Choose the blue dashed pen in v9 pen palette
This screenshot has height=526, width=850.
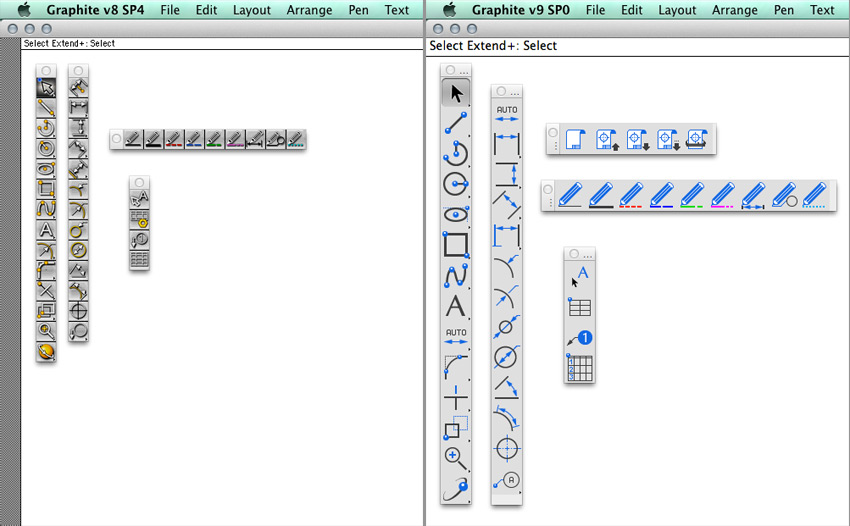(x=661, y=195)
